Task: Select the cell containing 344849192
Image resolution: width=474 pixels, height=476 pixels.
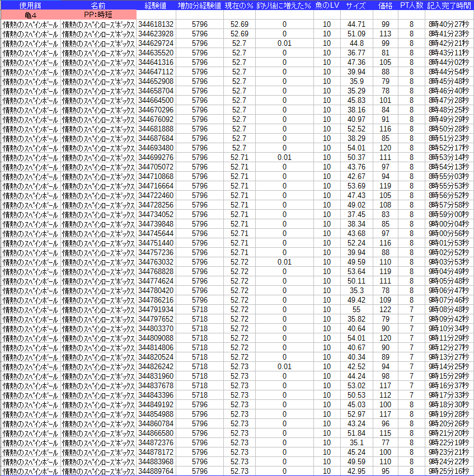Action: 156,404
